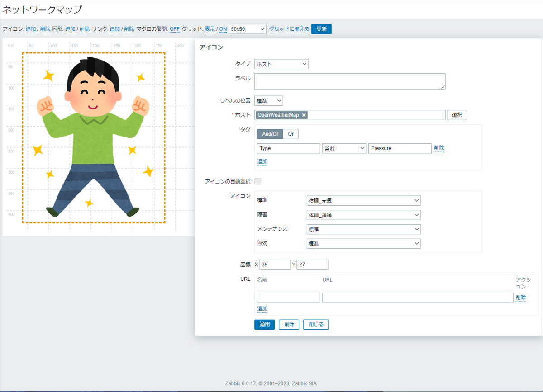543x392 pixels.
Task: Click 適用 button to apply
Action: pos(265,325)
